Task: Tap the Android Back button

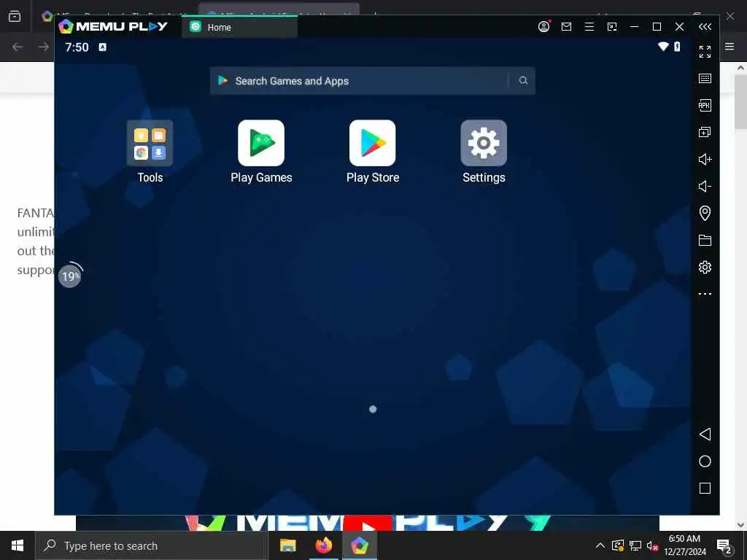Action: click(705, 434)
